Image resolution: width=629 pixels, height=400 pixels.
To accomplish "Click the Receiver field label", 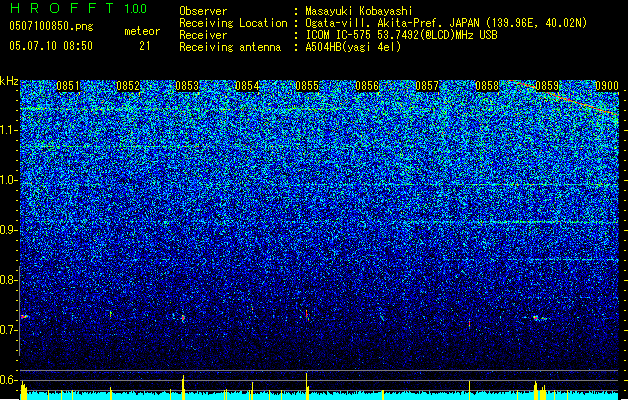I will (203, 35).
